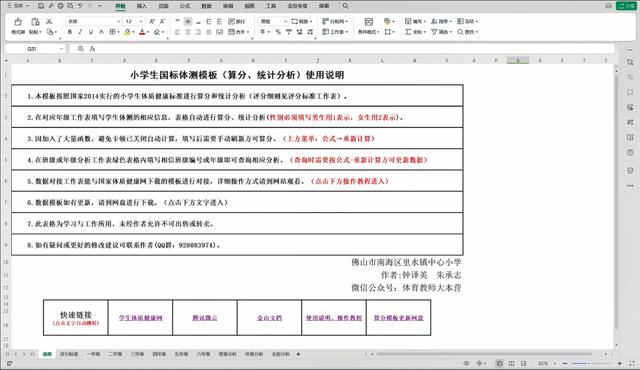Open the number format (常规) dropdown

pos(273,21)
